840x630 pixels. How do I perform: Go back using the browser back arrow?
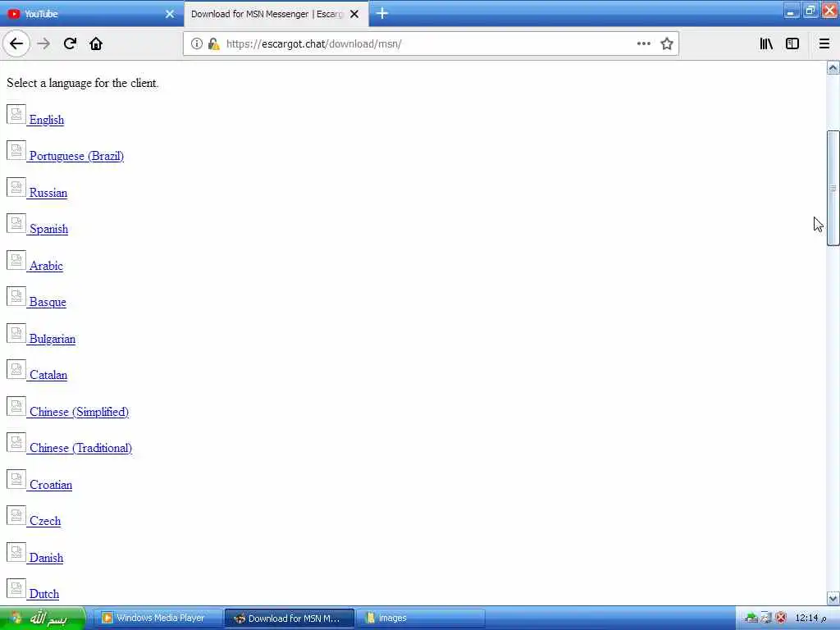click(x=16, y=44)
